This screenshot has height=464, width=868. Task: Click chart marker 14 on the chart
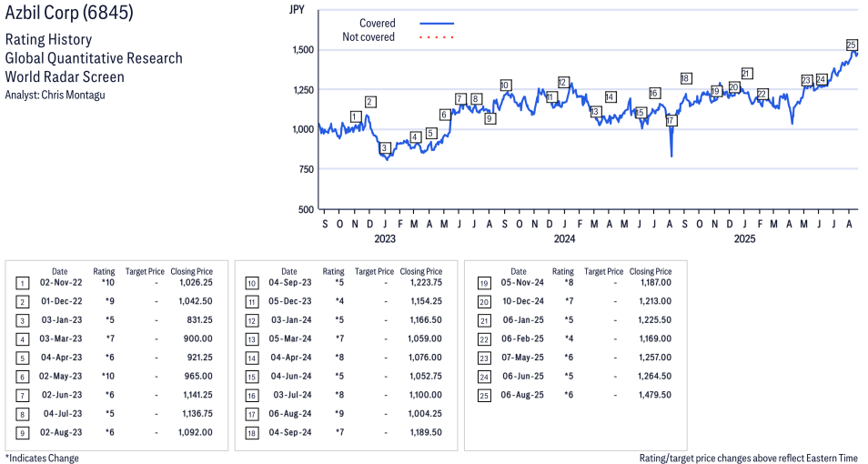pyautogui.click(x=611, y=97)
